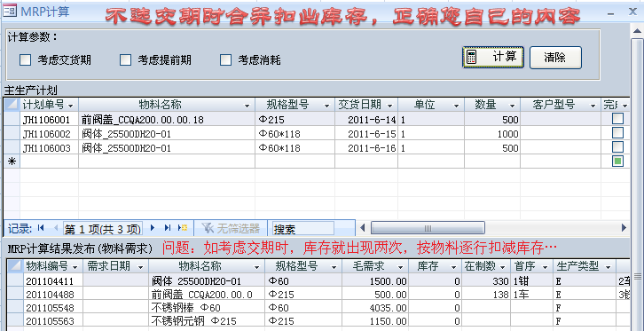Click cell JH1106003 in 计划单号 column
Image resolution: width=644 pixels, height=331 pixels.
pos(50,148)
